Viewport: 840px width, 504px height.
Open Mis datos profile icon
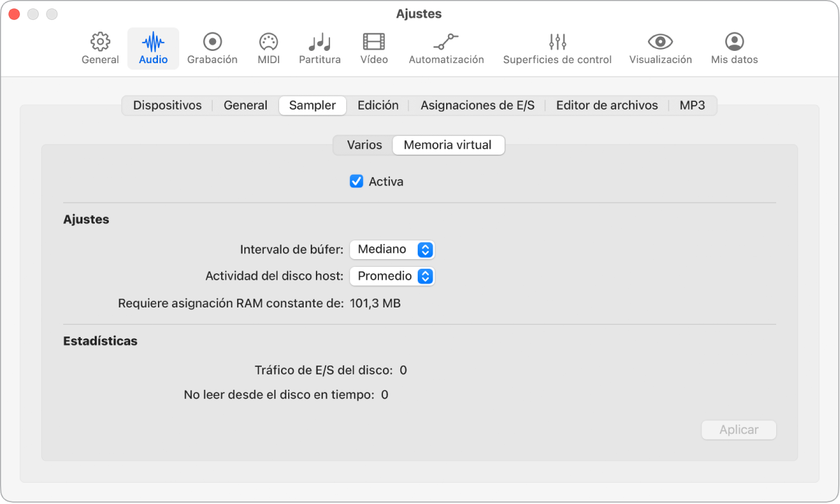point(734,43)
